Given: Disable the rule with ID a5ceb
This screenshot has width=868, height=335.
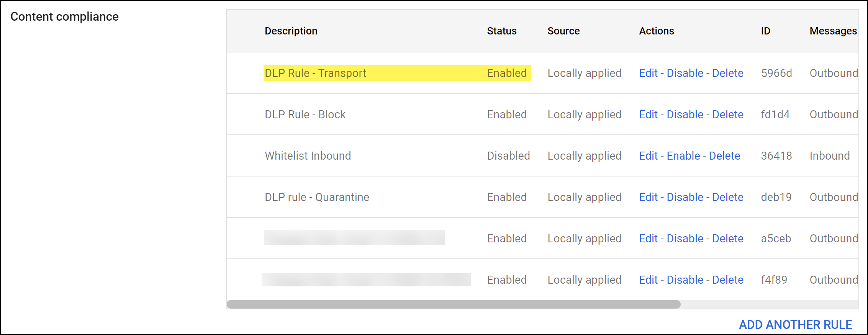Looking at the screenshot, I should click(x=685, y=239).
